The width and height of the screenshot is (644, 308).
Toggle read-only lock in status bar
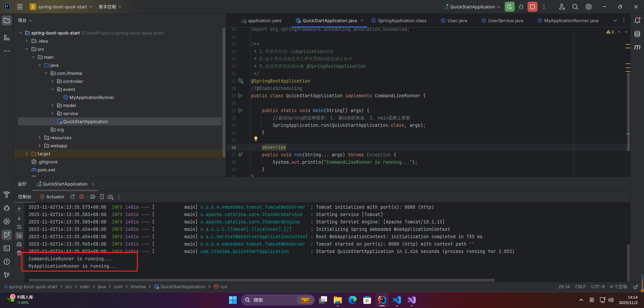click(x=636, y=287)
